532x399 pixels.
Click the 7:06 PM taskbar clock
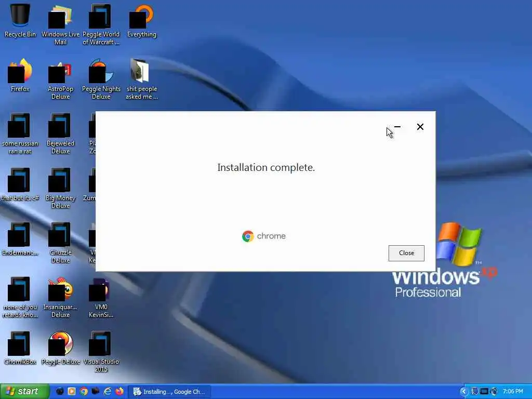[513, 392]
